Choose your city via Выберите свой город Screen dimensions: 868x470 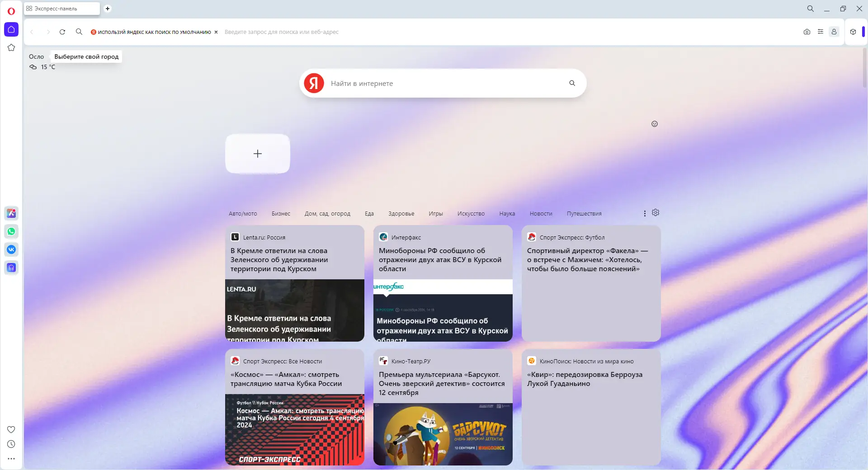[x=86, y=56]
